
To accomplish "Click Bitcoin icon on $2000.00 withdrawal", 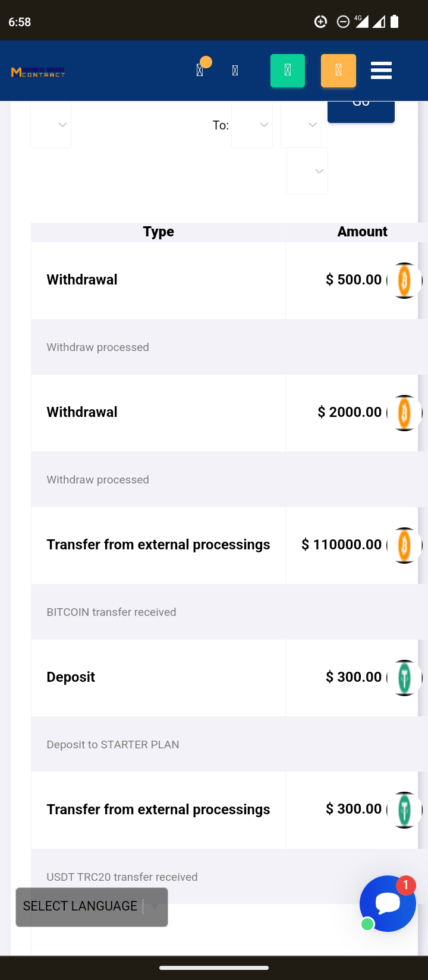I will pos(404,413).
